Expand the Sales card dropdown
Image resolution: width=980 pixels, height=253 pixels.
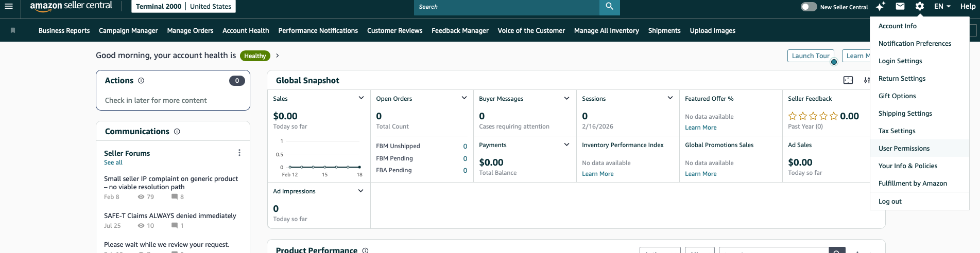click(x=361, y=98)
